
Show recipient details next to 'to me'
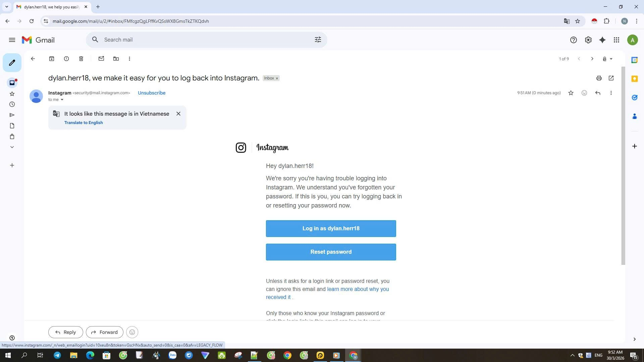tap(62, 100)
